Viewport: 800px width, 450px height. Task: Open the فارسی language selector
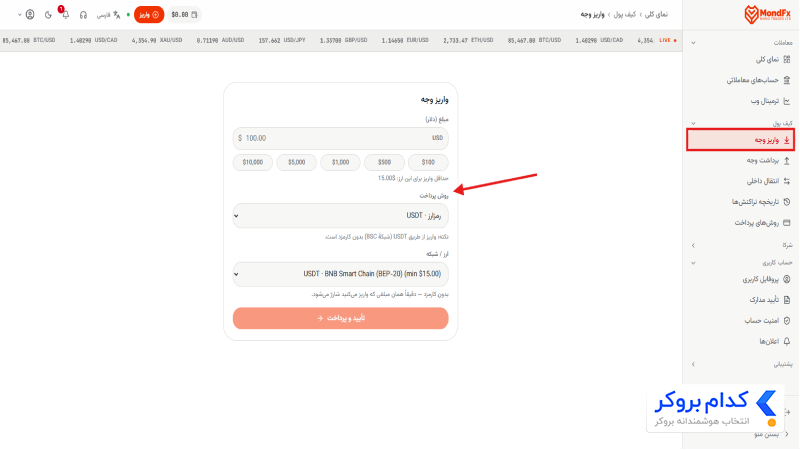[109, 15]
